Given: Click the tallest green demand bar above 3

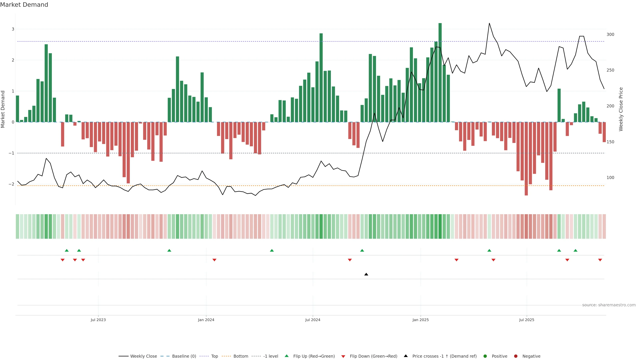Looking at the screenshot, I should (440, 72).
